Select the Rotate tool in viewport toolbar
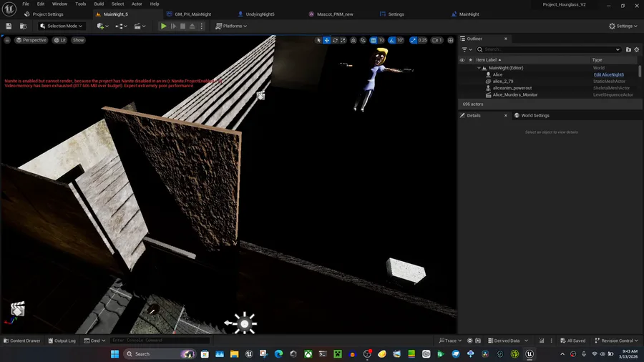This screenshot has height=362, width=644. point(335,40)
